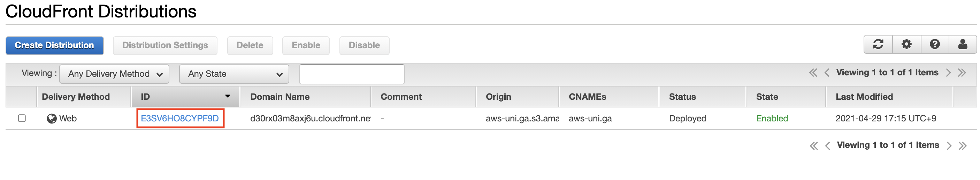Screen dimensions: 980x180
Task: Sort by the Domain Name column header
Action: coord(280,97)
